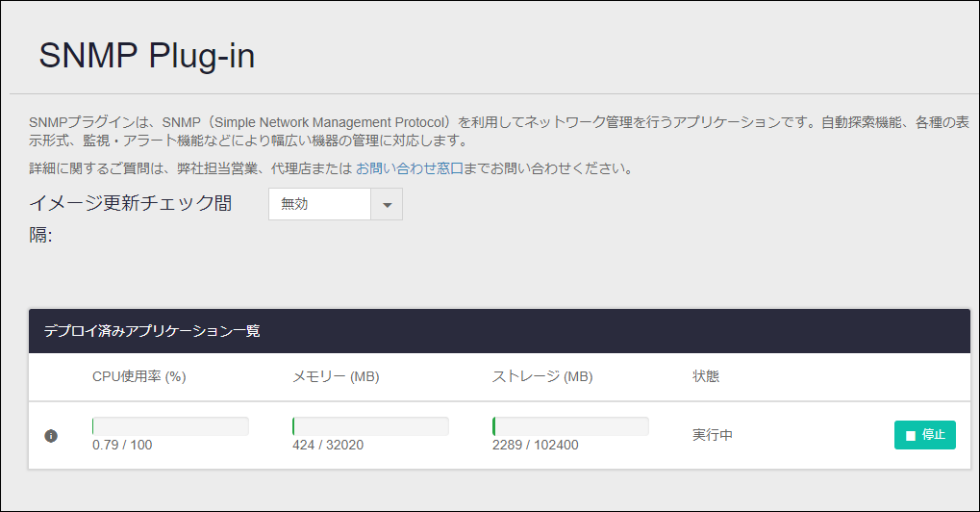Click the SNMP Plug-in page title
This screenshot has width=980, height=512.
(147, 55)
